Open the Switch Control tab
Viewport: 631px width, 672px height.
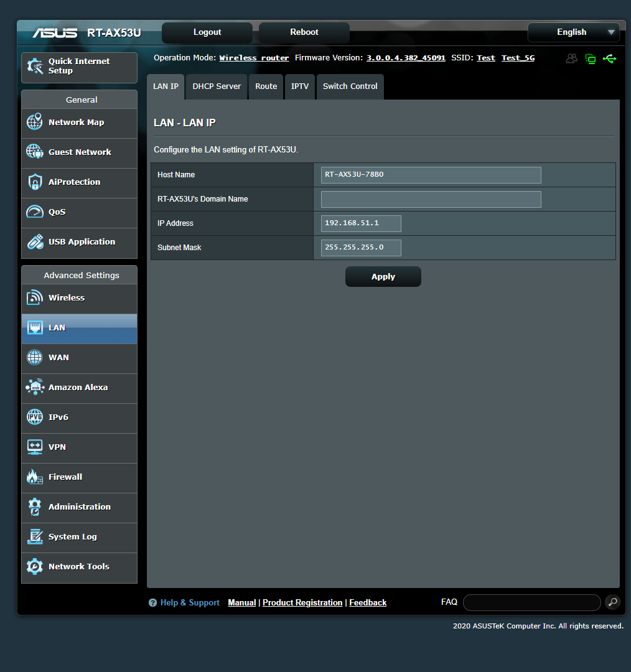350,86
